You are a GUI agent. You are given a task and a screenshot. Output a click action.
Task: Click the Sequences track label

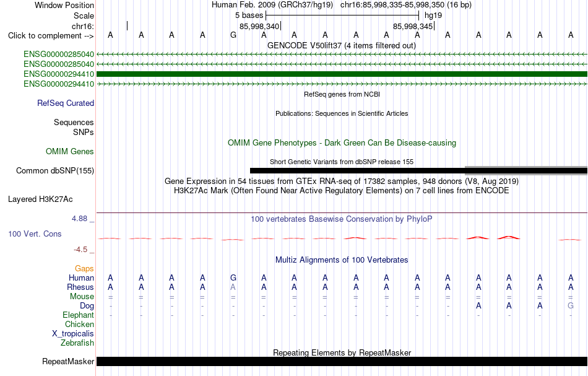click(x=74, y=122)
